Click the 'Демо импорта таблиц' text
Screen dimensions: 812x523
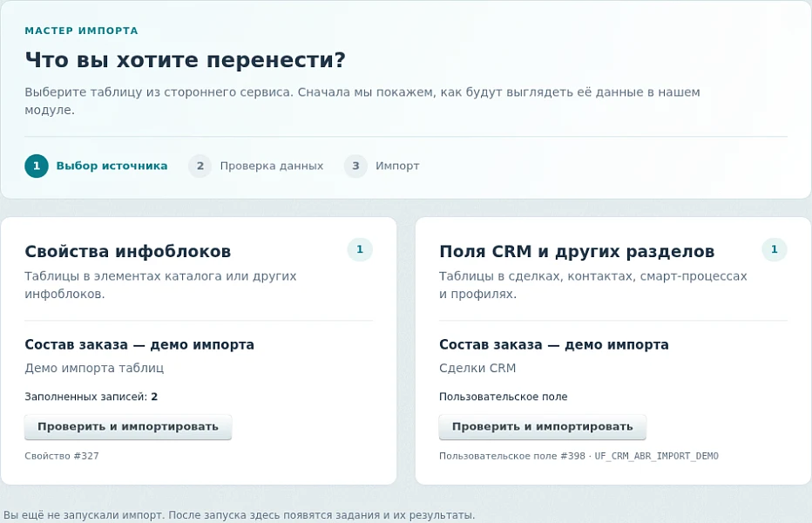(x=94, y=368)
